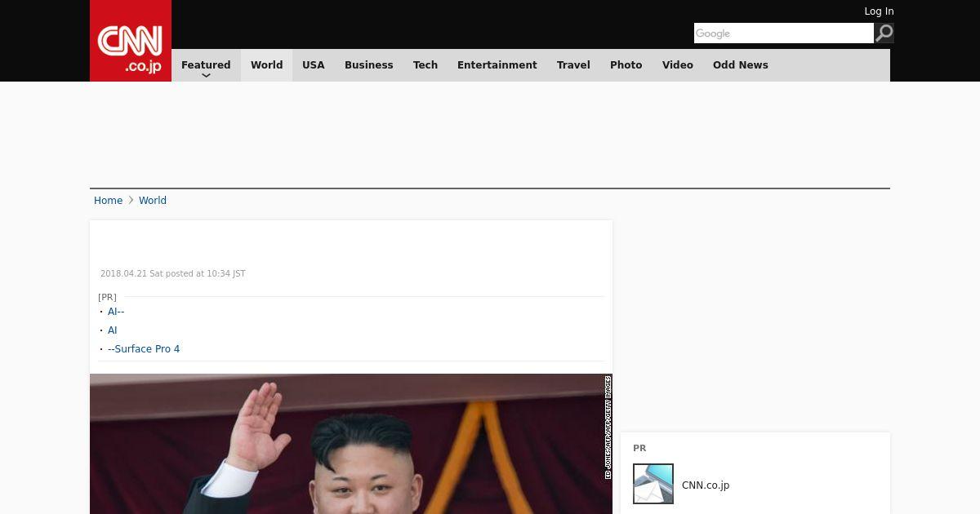Screen dimensions: 980x514
Task: Expand the Featured menu chevron
Action: [206, 75]
